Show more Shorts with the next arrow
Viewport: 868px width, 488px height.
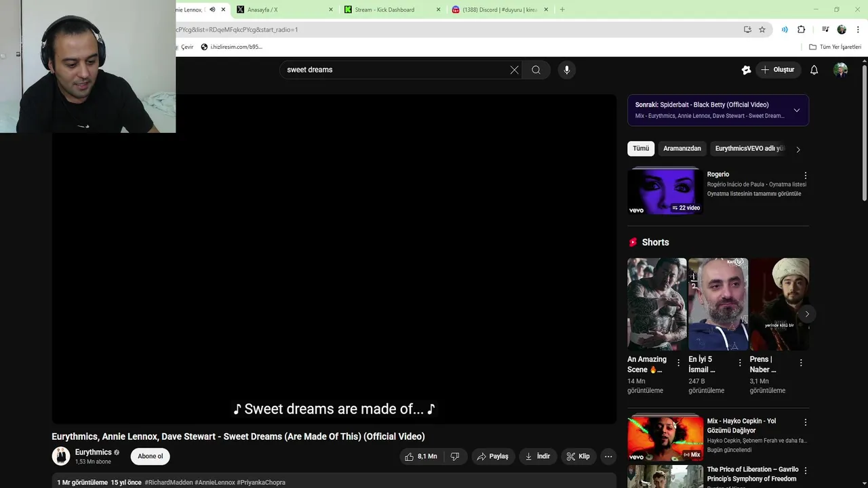tap(806, 314)
